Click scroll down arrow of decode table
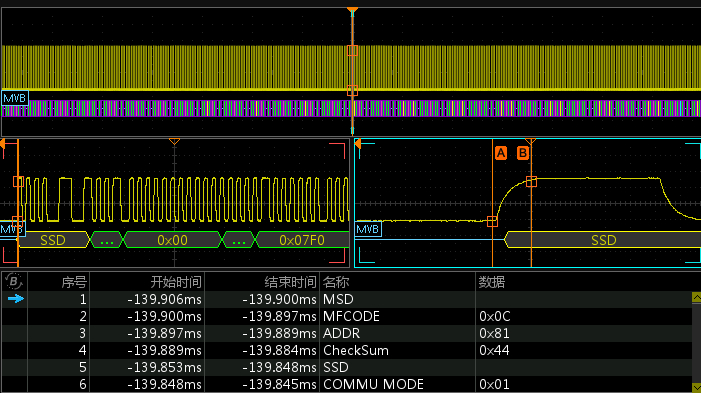This screenshot has height=393, width=701. coord(696,387)
